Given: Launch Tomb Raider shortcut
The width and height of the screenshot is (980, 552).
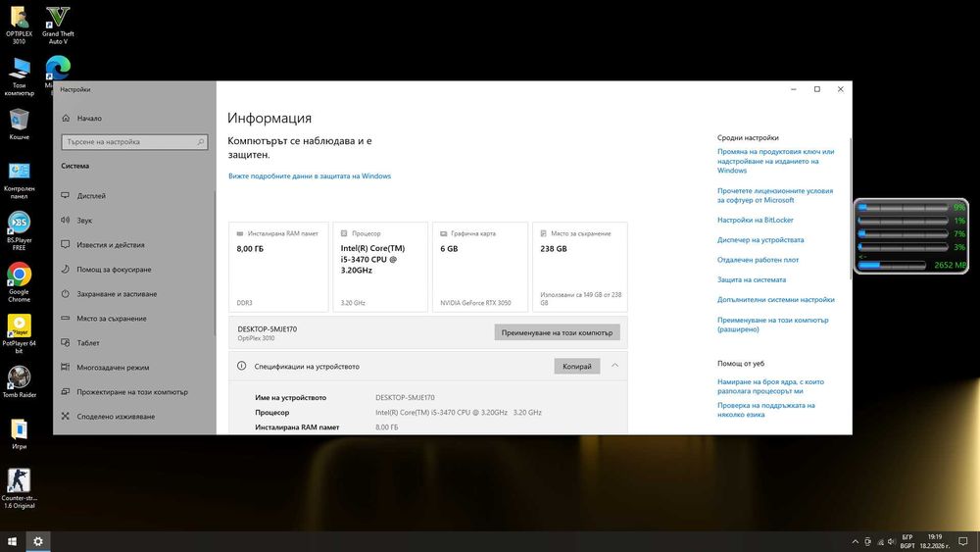Looking at the screenshot, I should (20, 382).
